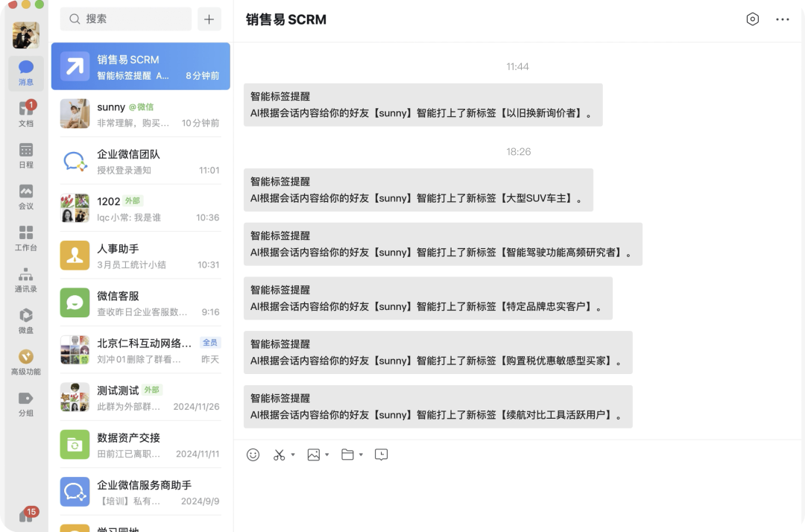805x532 pixels.
Task: Open the three-dot more options menu
Action: (783, 19)
